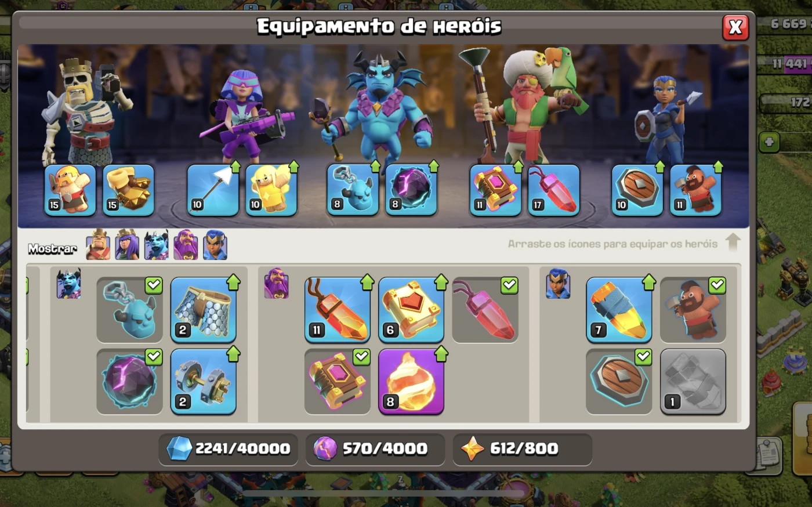Select the locked gray level 1 equipment
This screenshot has width=812, height=507.
(x=693, y=382)
